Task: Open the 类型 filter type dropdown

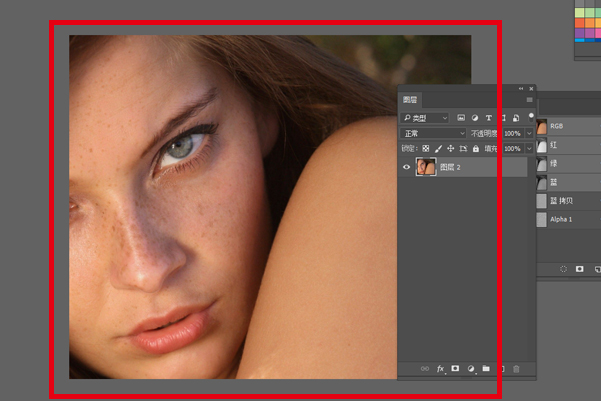Action: click(x=425, y=118)
